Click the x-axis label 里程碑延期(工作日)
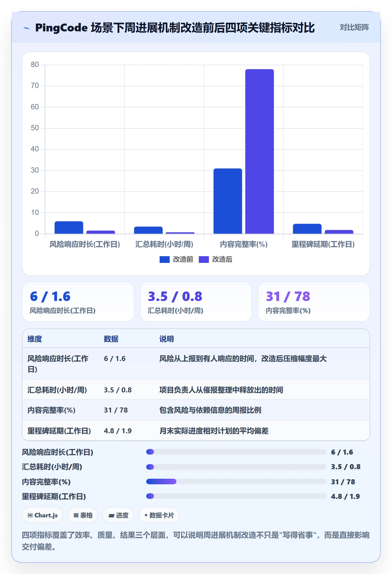Screen dimensions: 392x574 pyautogui.click(x=323, y=244)
